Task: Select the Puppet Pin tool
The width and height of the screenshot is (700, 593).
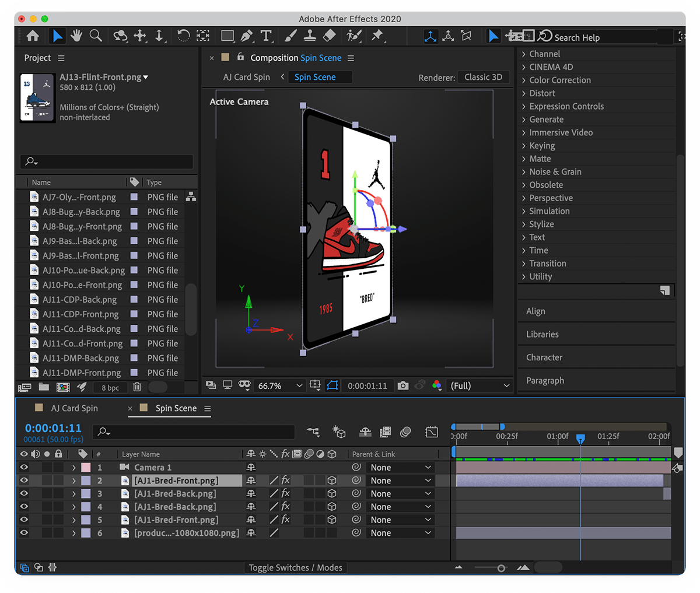Action: point(377,36)
